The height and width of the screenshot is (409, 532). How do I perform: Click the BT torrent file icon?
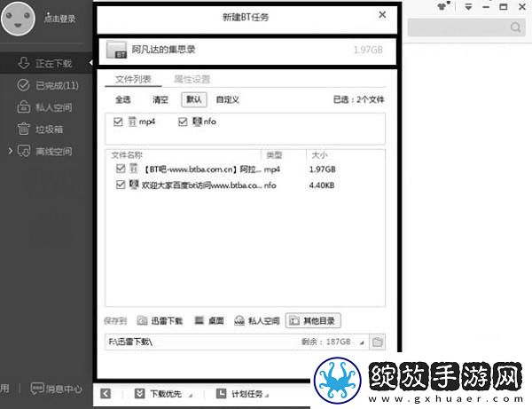click(x=116, y=50)
